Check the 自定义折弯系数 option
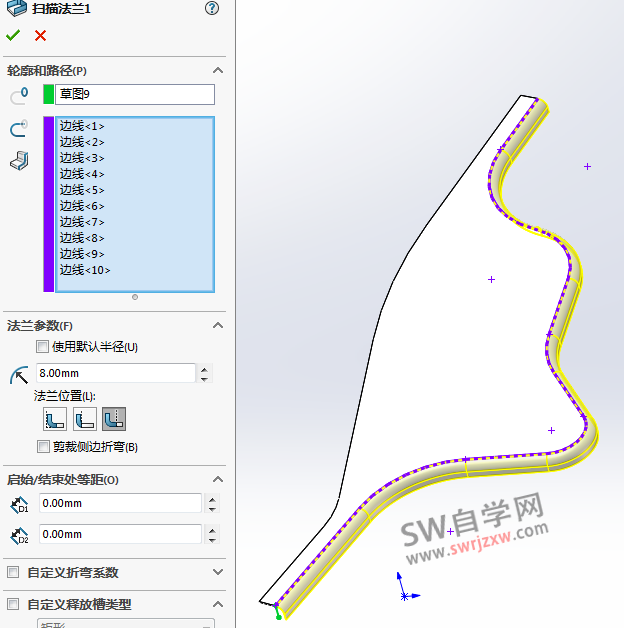Image resolution: width=624 pixels, height=628 pixels. click(13, 573)
